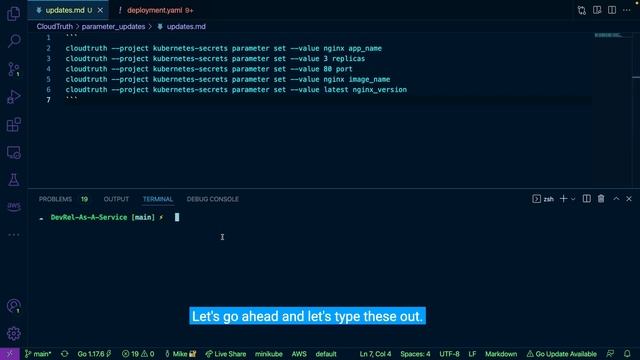Change file encoding UTF-8

coord(449,354)
